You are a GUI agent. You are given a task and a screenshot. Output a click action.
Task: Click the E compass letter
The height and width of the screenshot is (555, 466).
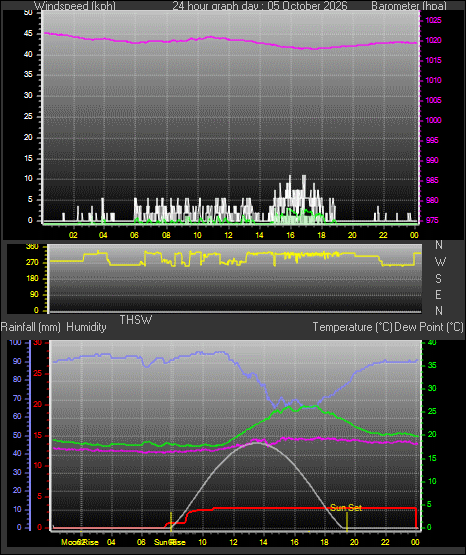pos(438,295)
